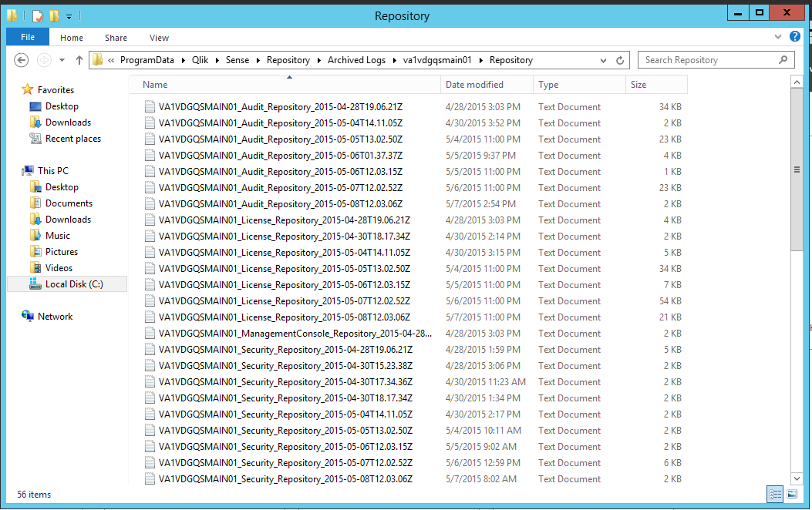Screen dimensions: 812x510
Task: Select This PC in navigation pane
Action: (x=52, y=171)
